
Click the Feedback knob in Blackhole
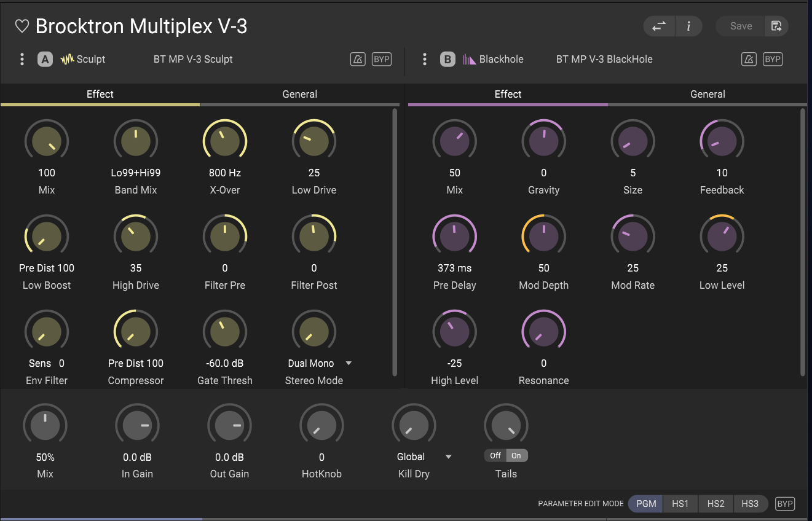point(722,141)
